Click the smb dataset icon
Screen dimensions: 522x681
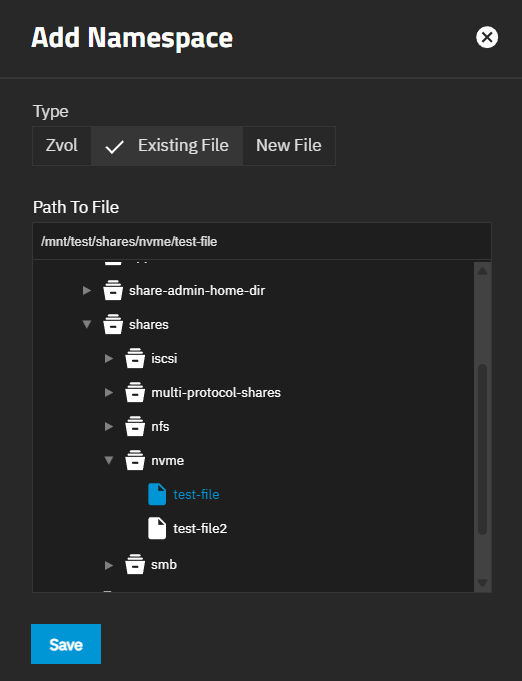coord(135,564)
